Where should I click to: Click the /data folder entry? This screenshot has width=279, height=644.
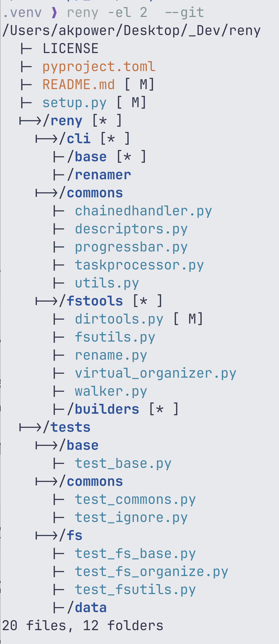(87, 608)
